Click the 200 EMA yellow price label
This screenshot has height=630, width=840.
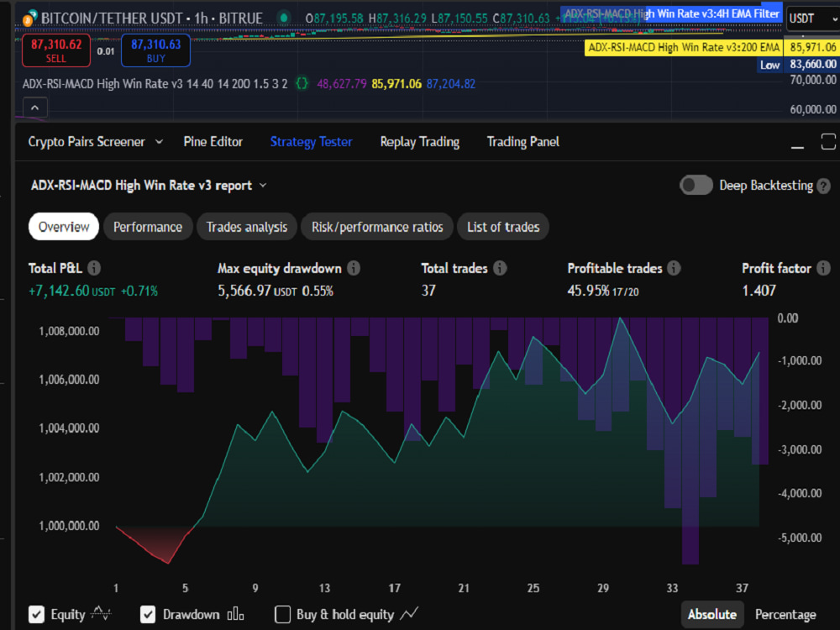[x=683, y=48]
